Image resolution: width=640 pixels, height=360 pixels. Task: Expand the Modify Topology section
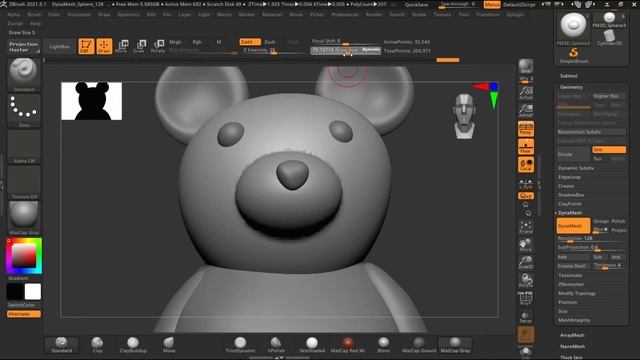pos(577,293)
